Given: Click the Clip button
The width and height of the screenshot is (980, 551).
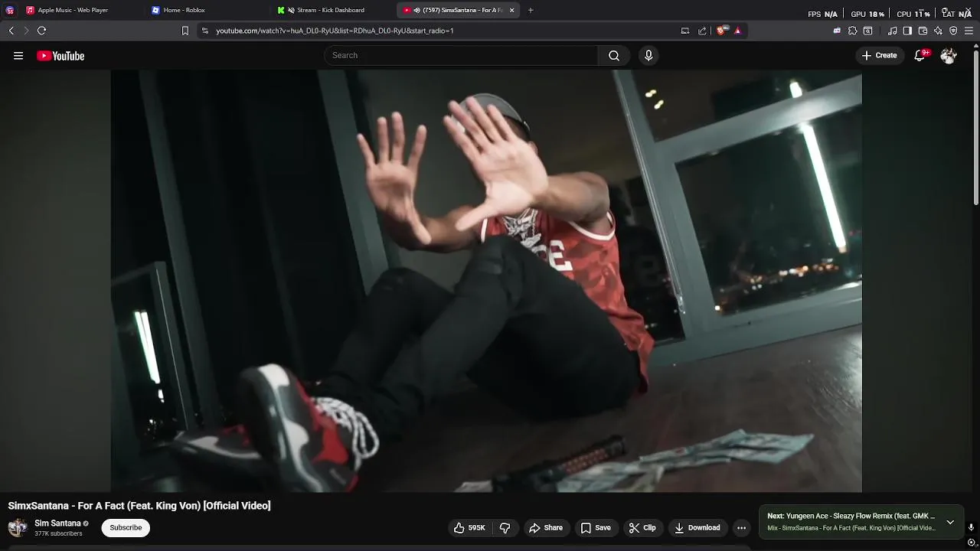Looking at the screenshot, I should click(642, 527).
